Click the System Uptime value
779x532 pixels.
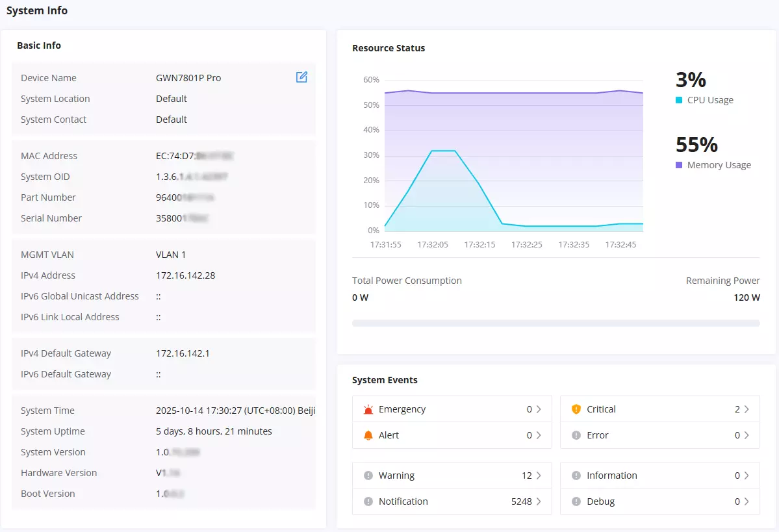pyautogui.click(x=214, y=431)
